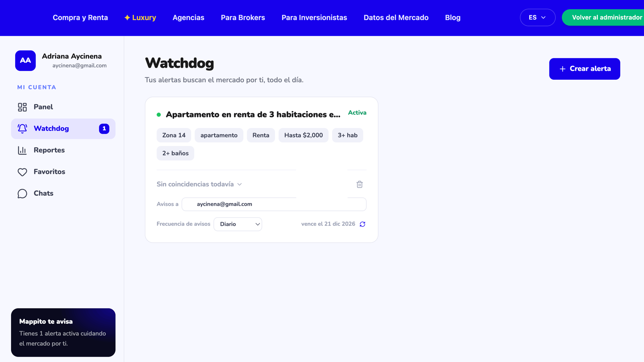Open the Blog link

[453, 17]
